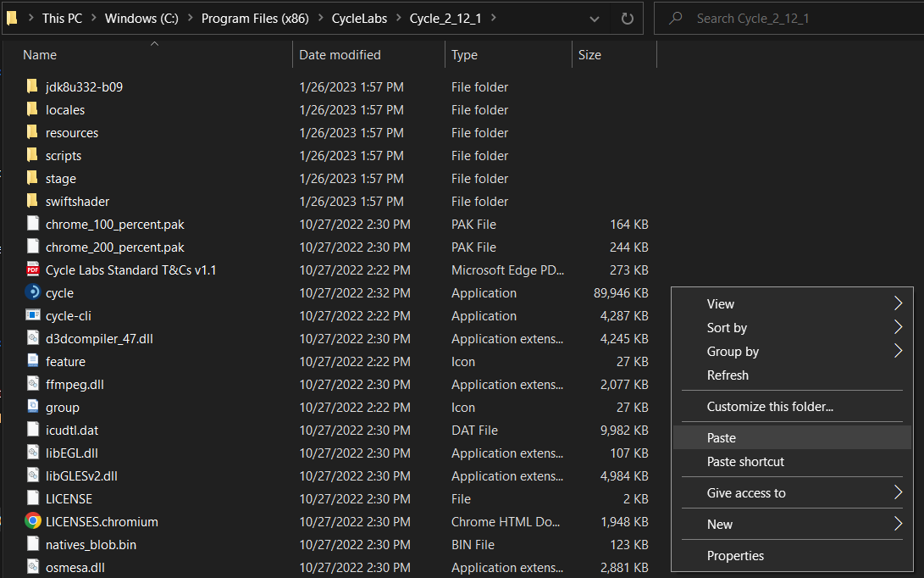Image resolution: width=924 pixels, height=578 pixels.
Task: Click the cycle-cli application icon
Action: [33, 315]
